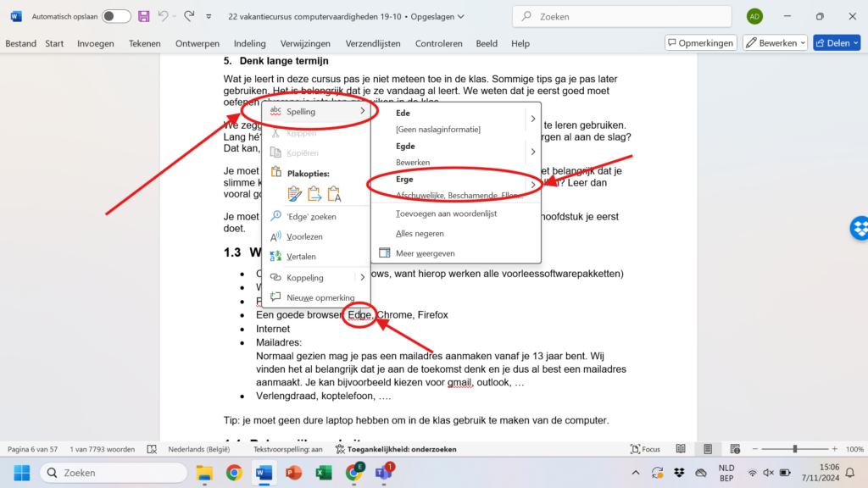Click the Opmerkingen button
The image size is (868, 488).
[x=700, y=43]
